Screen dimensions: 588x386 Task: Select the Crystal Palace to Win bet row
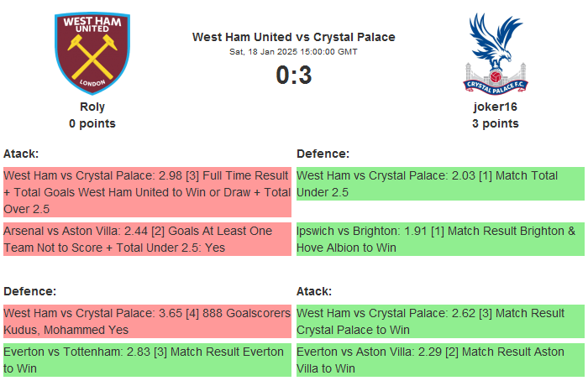(x=439, y=321)
